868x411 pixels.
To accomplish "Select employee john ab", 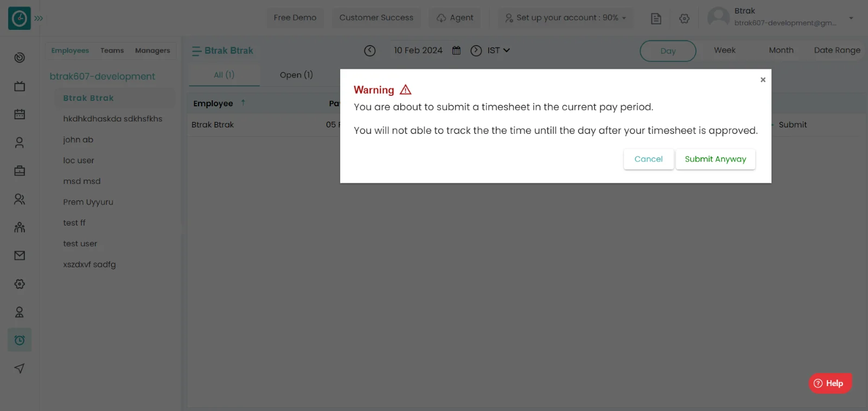I will tap(78, 140).
